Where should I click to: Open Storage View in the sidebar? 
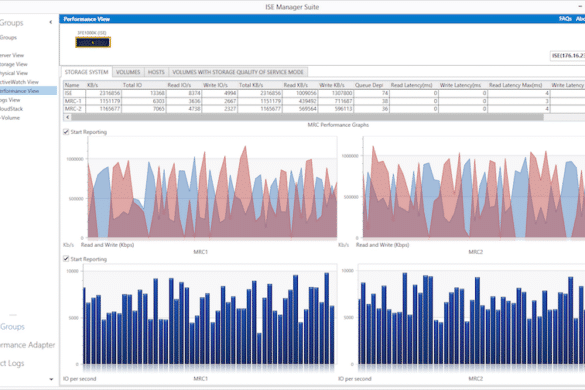tap(14, 64)
